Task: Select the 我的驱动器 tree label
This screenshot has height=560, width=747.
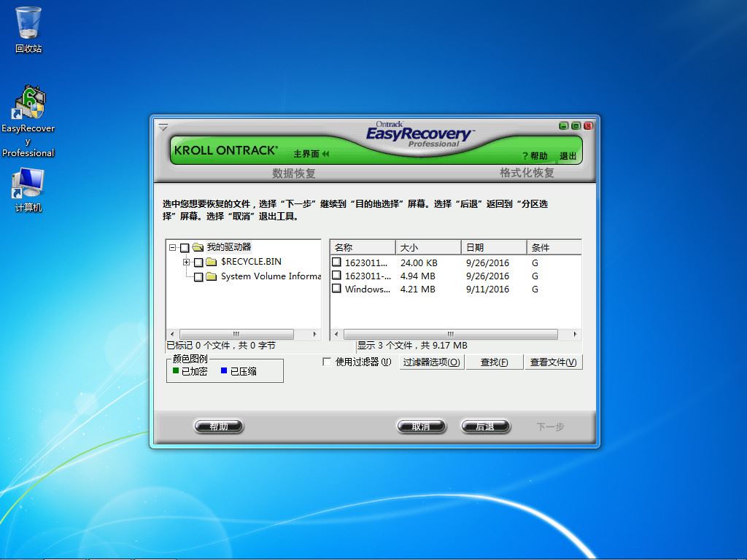Action: coord(228,247)
